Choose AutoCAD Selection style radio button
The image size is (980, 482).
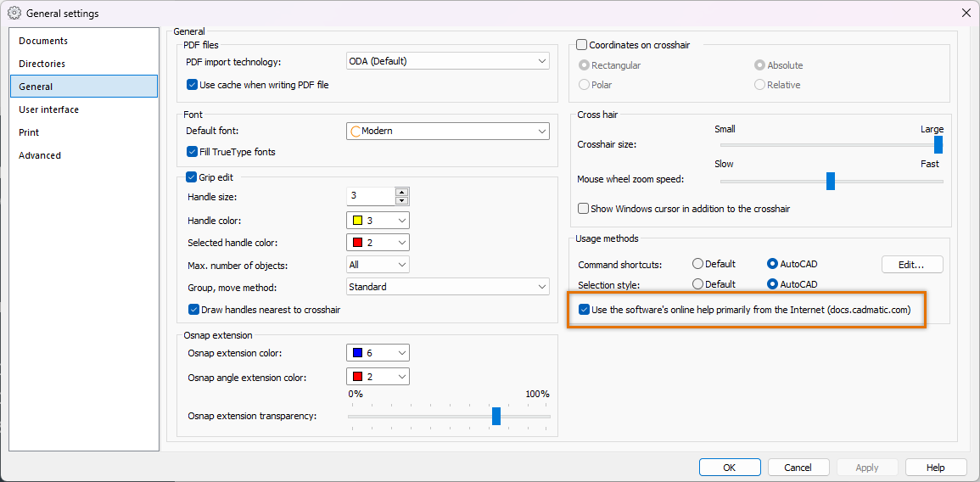point(772,284)
